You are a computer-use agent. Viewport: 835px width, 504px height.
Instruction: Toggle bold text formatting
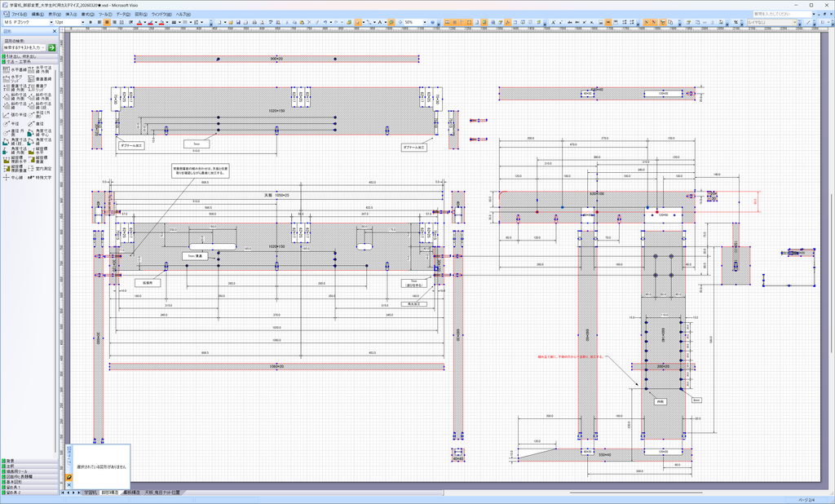91,22
